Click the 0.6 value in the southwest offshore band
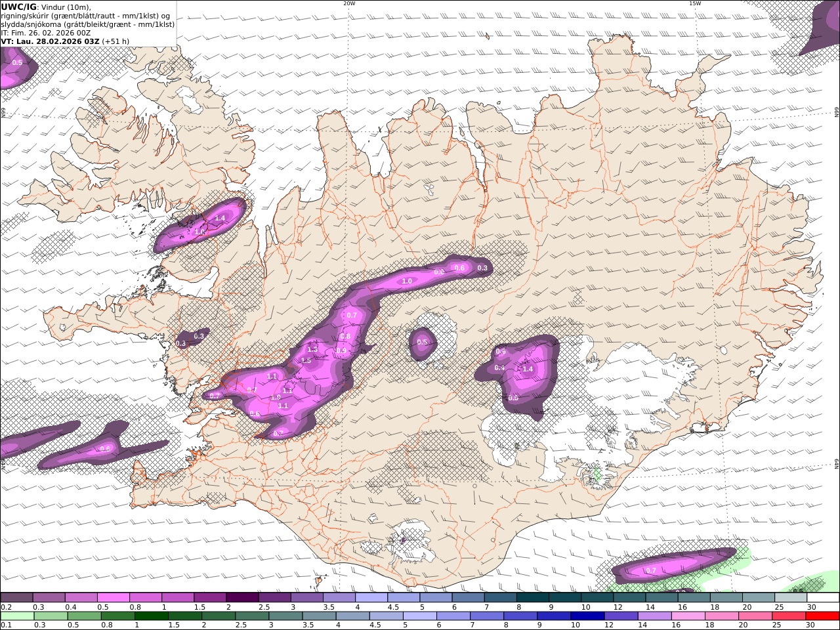Screen dimensions: 840x630 click(105, 450)
